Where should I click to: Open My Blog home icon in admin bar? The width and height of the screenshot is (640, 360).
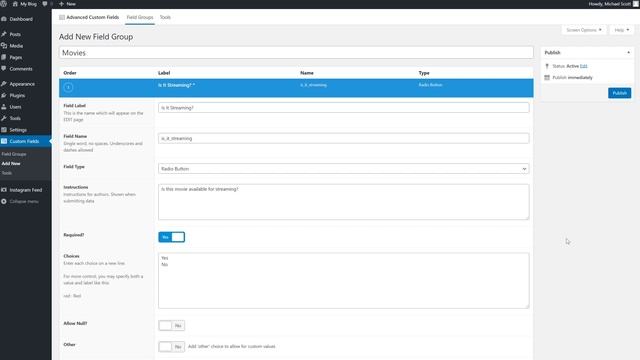pyautogui.click(x=15, y=4)
